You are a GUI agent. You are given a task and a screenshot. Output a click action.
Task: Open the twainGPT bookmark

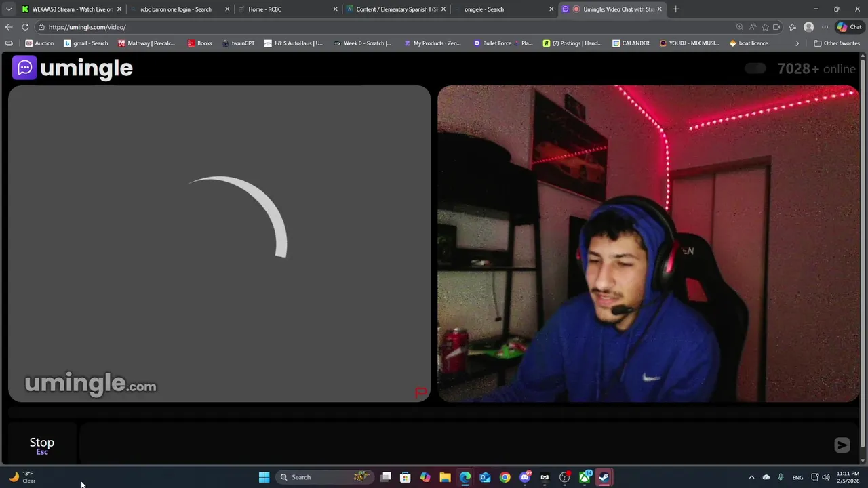click(238, 43)
